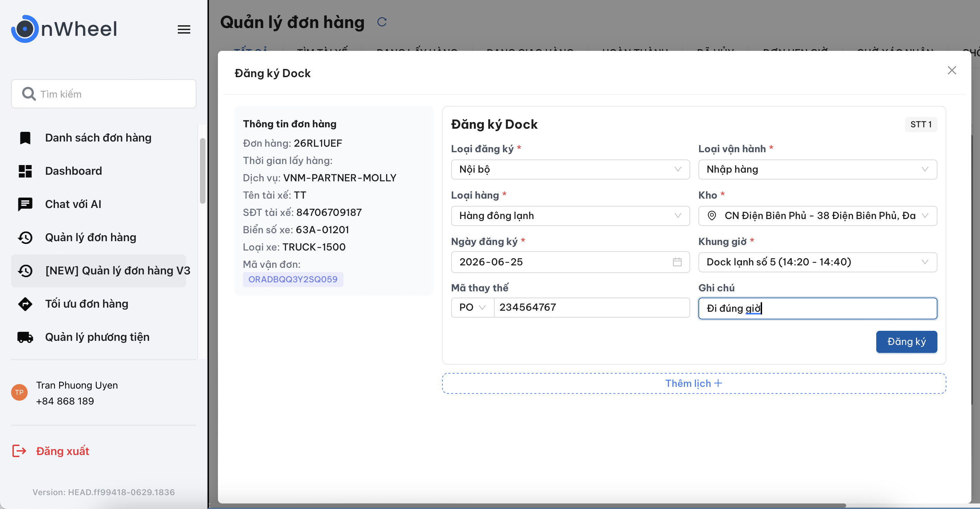Open the calendar icon date picker
980x509 pixels.
(x=677, y=262)
